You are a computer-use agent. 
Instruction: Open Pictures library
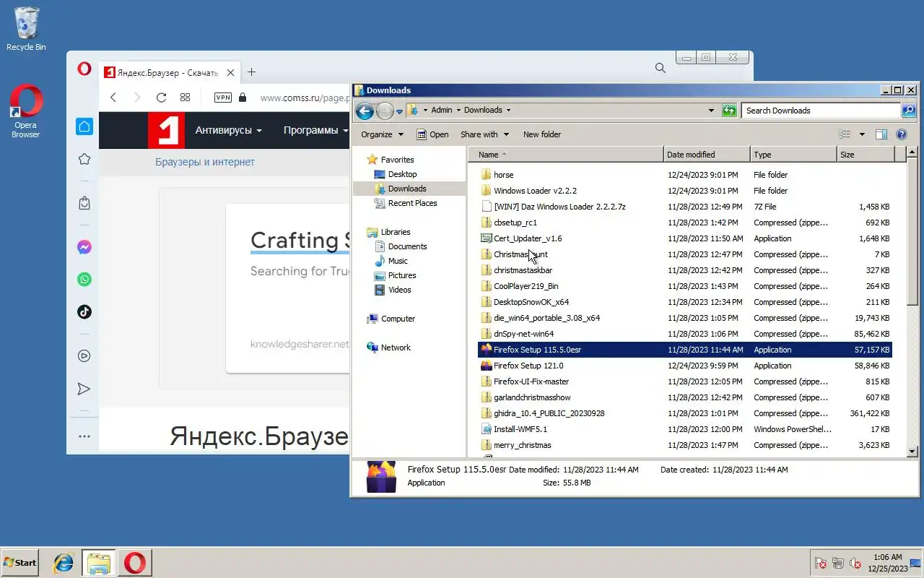401,275
